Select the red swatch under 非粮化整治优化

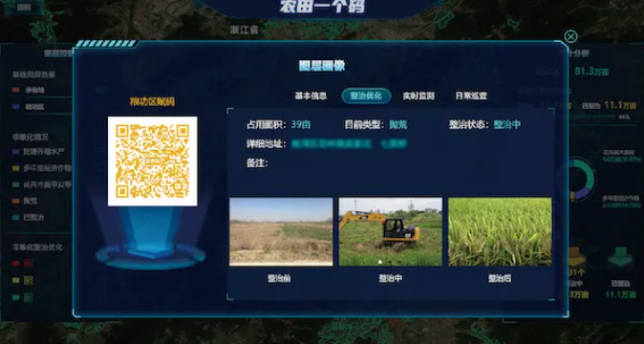pyautogui.click(x=16, y=264)
